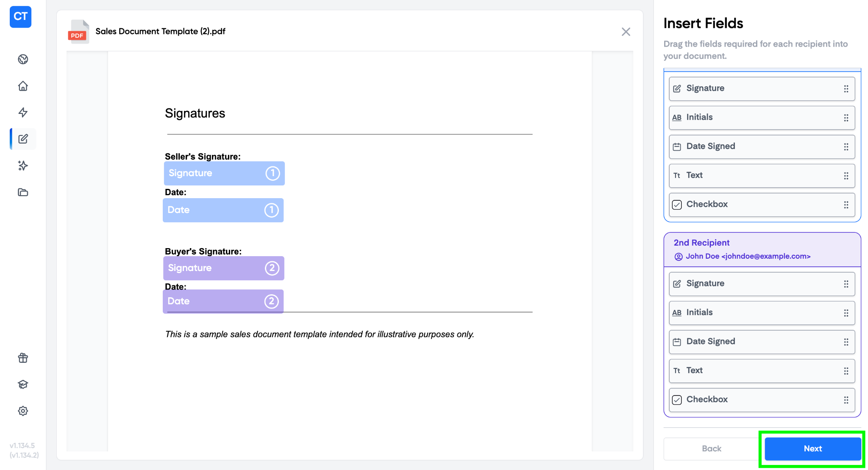The width and height of the screenshot is (868, 470).
Task: Open the sparkles AI sidebar icon
Action: coord(23,166)
